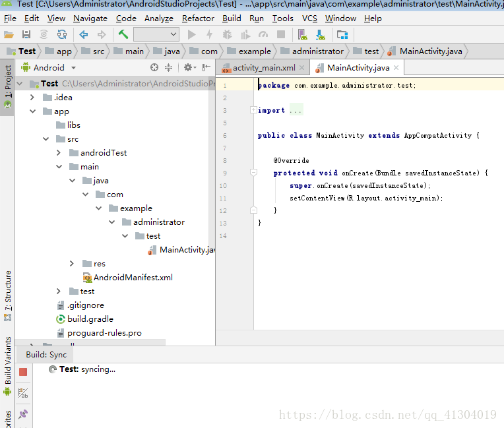Click the Make Project hammer icon
Viewport: 504px width, 428px height.
[123, 34]
